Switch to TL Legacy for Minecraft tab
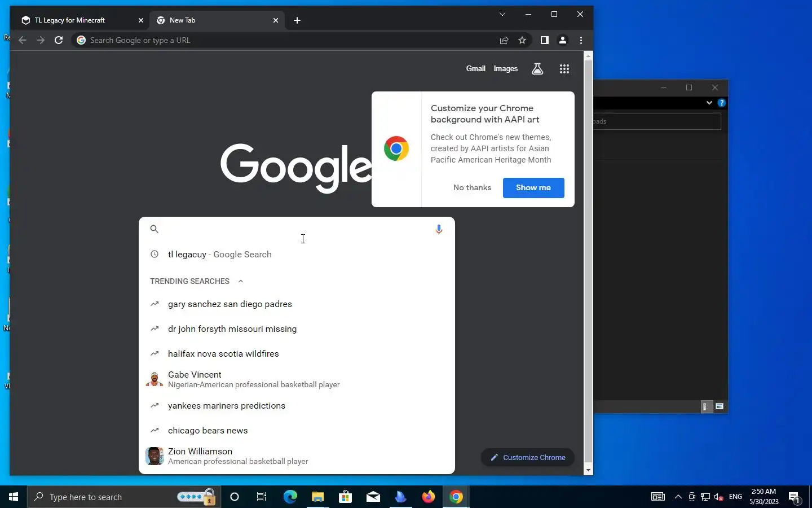 81,20
